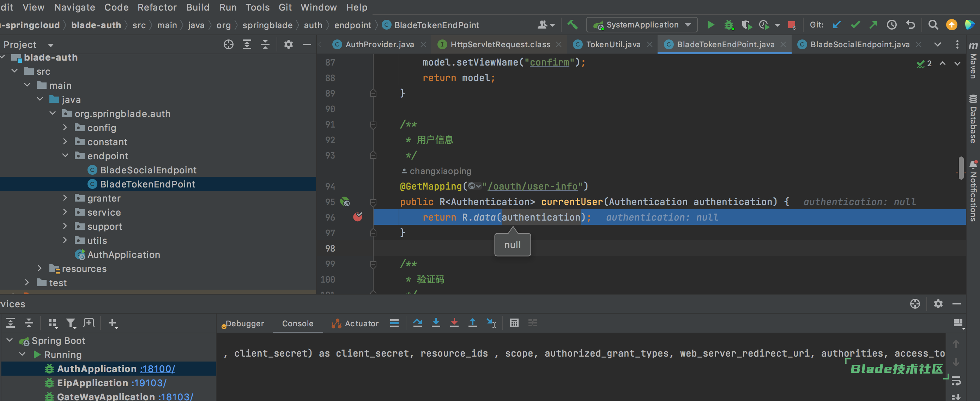Open code with me user icon dropdown
The image size is (980, 401).
pyautogui.click(x=545, y=25)
